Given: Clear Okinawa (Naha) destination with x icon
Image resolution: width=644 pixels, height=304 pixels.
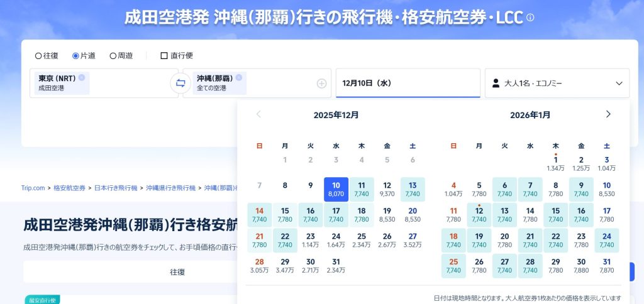Looking at the screenshot, I should (x=239, y=78).
